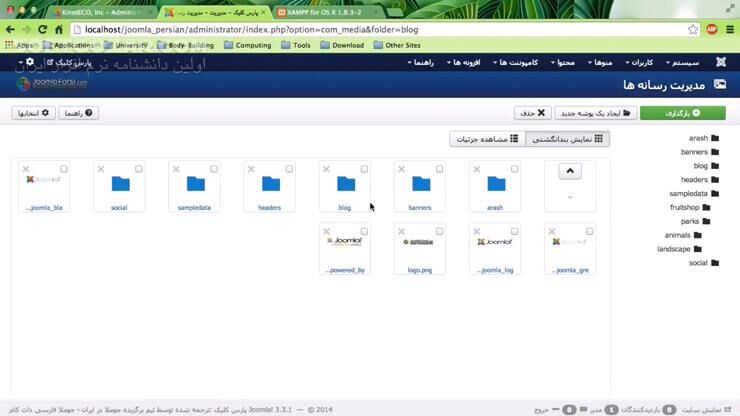Click the browser reload icon
740x416 pixels.
(43, 30)
